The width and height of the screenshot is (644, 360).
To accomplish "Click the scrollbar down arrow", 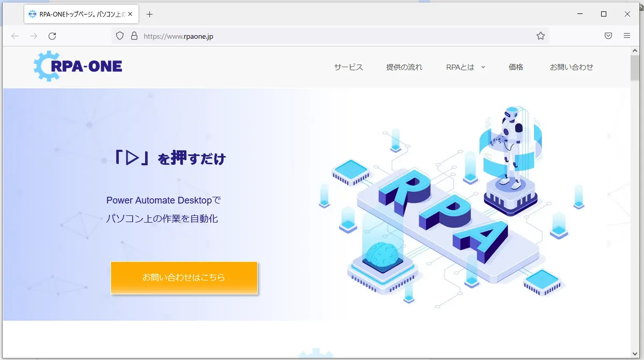I will coord(635,354).
